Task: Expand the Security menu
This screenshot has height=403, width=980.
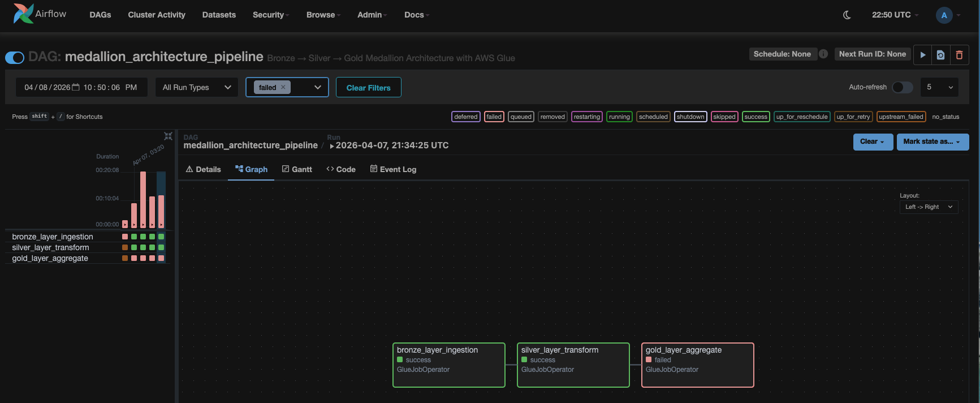Action: 270,15
